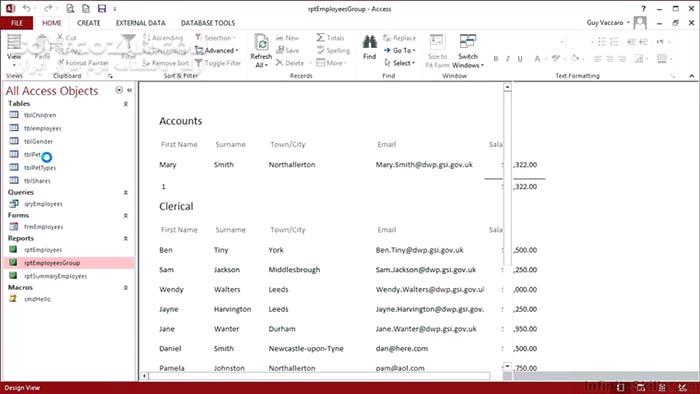Toggle Underline formatting
This screenshot has width=700, height=394.
pos(520,58)
